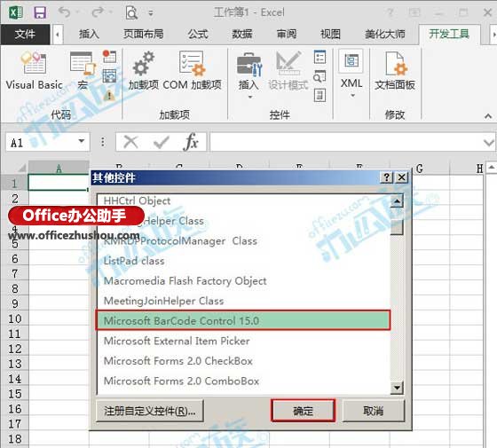Open the 文件 menu
The height and width of the screenshot is (448, 497).
[x=25, y=34]
